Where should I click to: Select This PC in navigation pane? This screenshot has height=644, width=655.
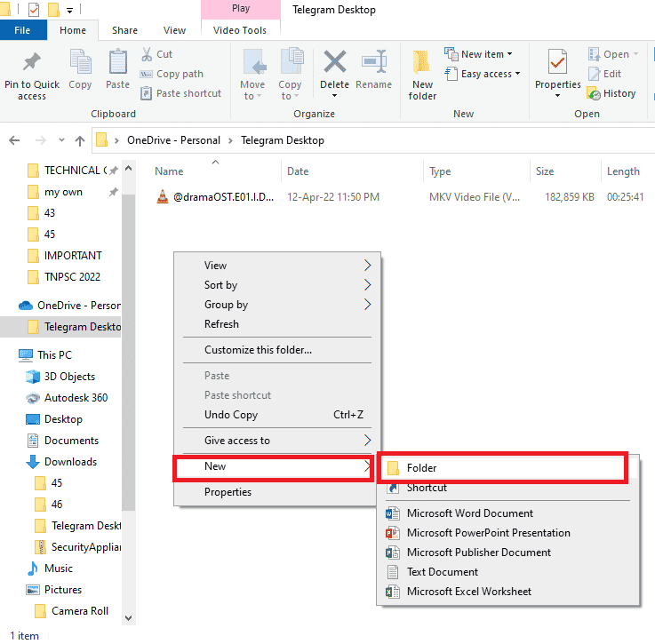(x=45, y=355)
